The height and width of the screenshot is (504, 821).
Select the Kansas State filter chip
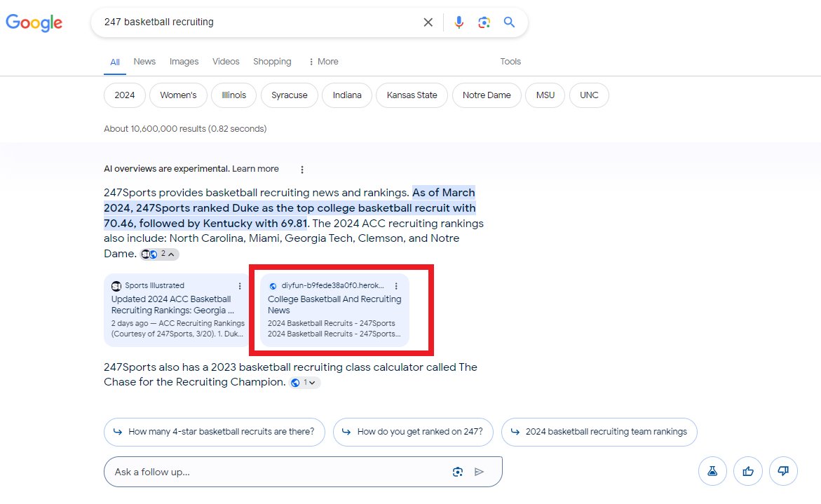tap(412, 95)
